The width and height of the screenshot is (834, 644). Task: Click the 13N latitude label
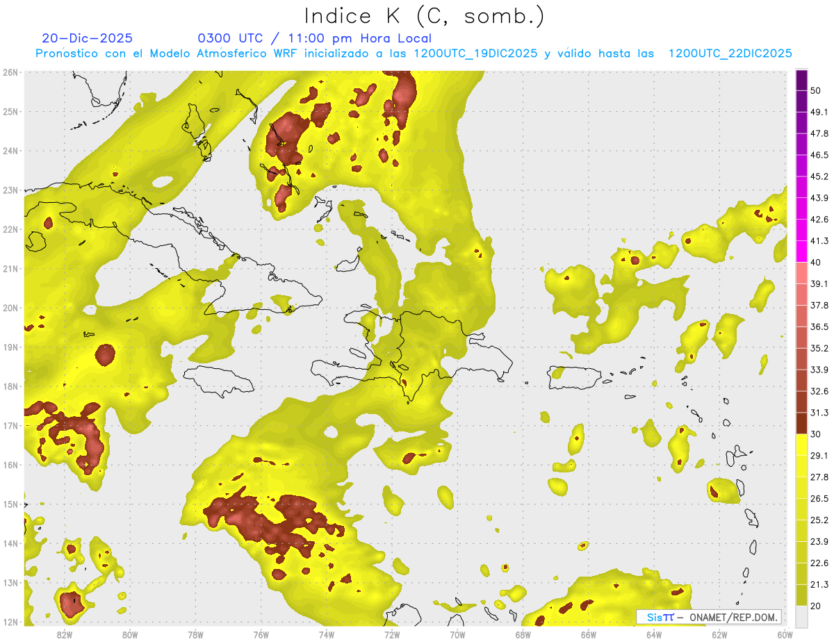coord(10,582)
